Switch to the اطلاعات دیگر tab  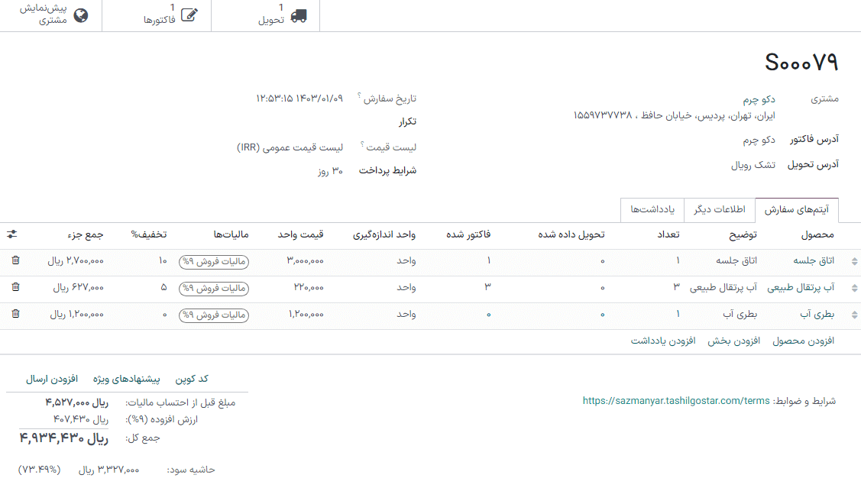pyautogui.click(x=718, y=209)
